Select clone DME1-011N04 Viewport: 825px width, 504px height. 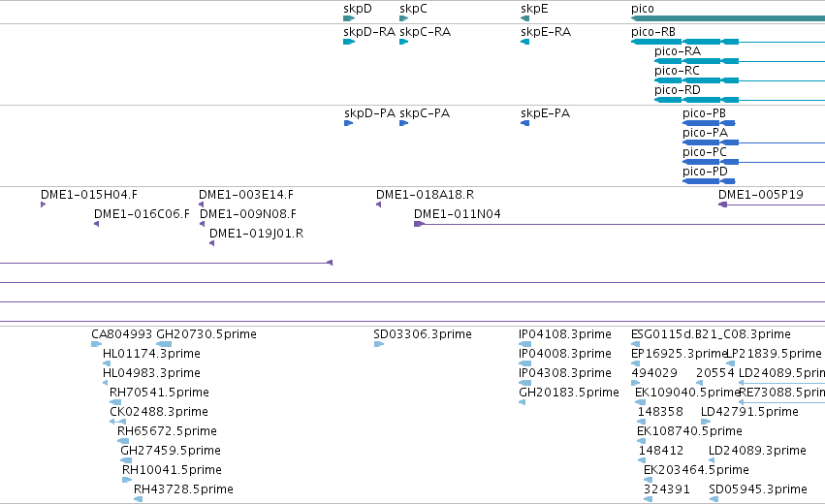pyautogui.click(x=458, y=214)
